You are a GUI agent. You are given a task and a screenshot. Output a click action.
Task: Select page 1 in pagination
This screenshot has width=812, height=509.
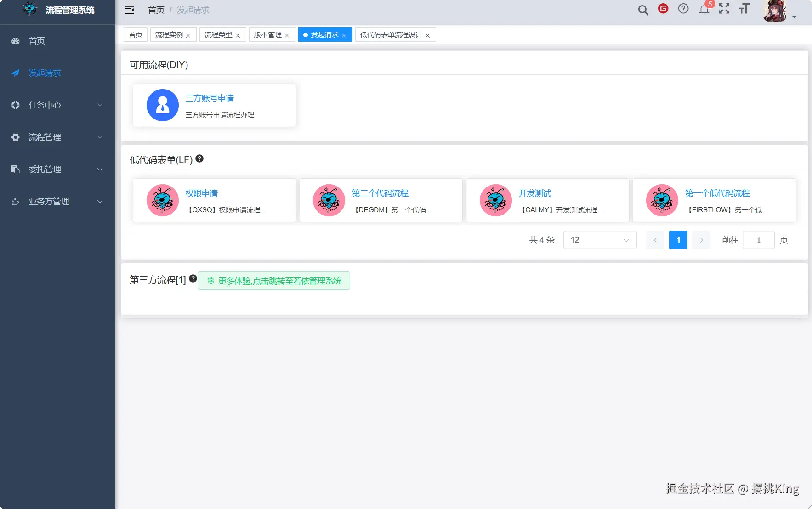pos(678,240)
